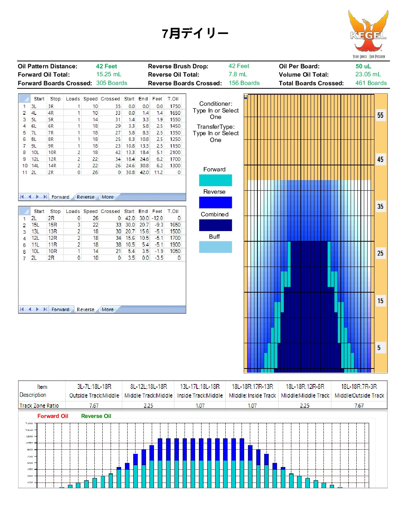This screenshot has width=411, height=532.
Task: Open More tab in upper table
Action: 108,197
